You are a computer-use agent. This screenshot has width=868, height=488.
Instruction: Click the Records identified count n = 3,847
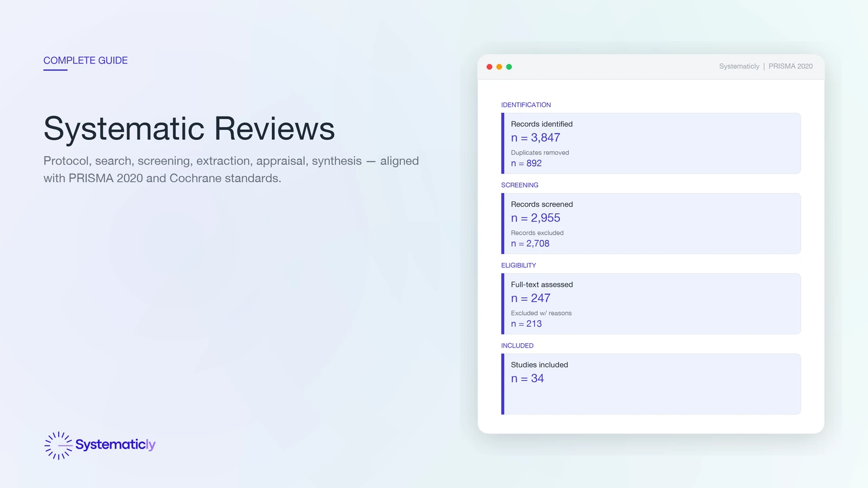tap(535, 138)
